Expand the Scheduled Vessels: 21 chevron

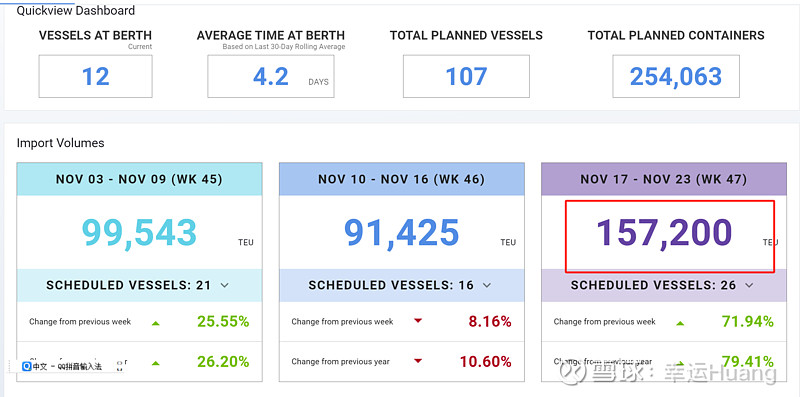tap(224, 285)
